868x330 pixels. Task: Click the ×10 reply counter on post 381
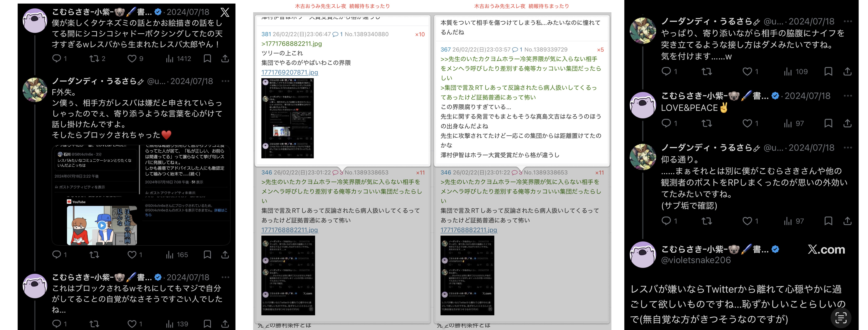pyautogui.click(x=420, y=34)
